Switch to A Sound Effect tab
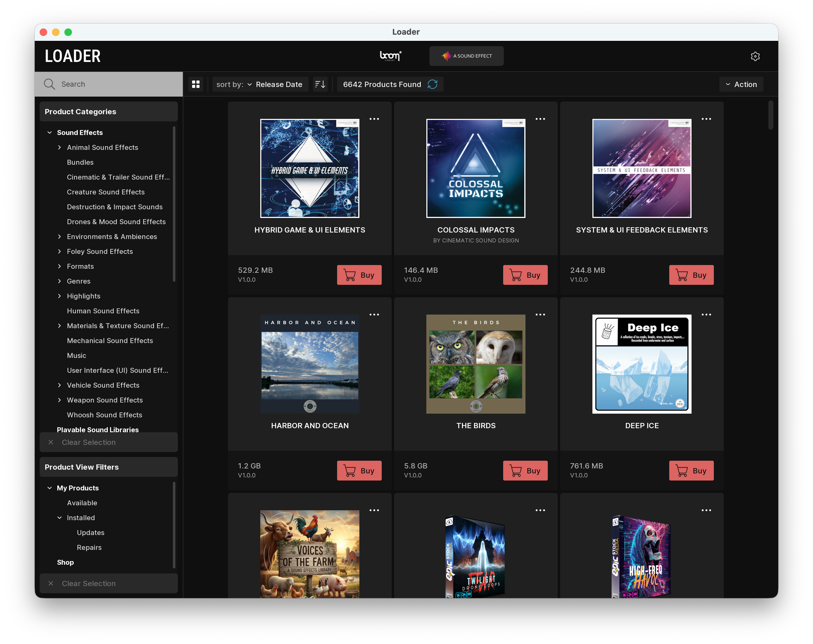Viewport: 813px width, 644px height. [x=466, y=56]
